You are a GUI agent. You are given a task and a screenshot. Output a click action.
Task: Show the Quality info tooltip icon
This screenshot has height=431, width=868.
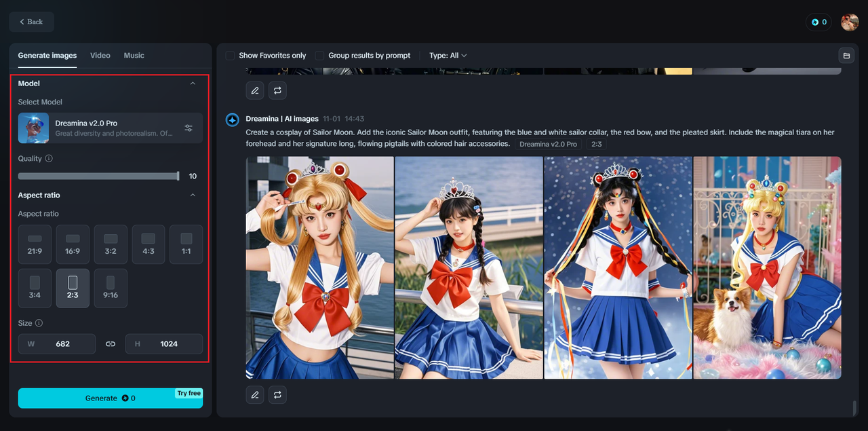49,159
